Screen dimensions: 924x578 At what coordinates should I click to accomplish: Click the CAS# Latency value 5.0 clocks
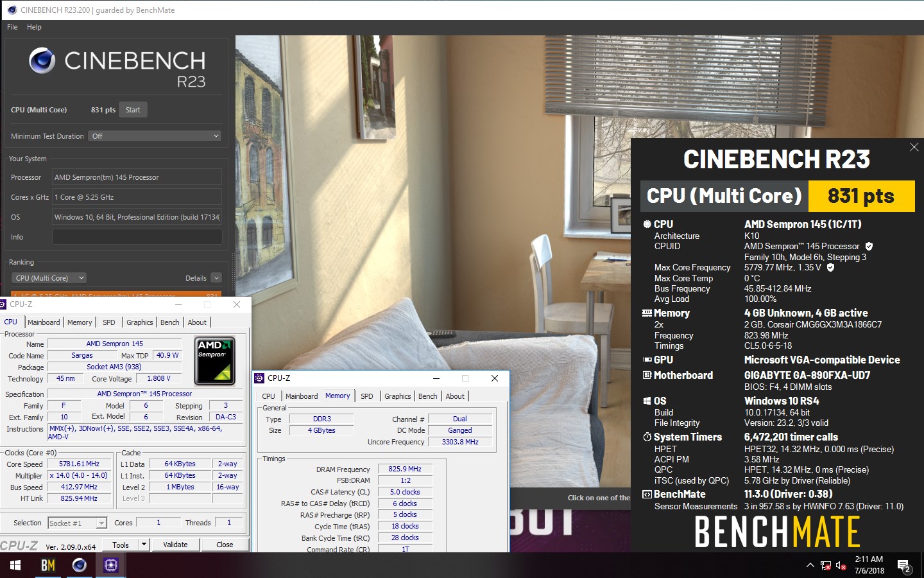point(405,492)
